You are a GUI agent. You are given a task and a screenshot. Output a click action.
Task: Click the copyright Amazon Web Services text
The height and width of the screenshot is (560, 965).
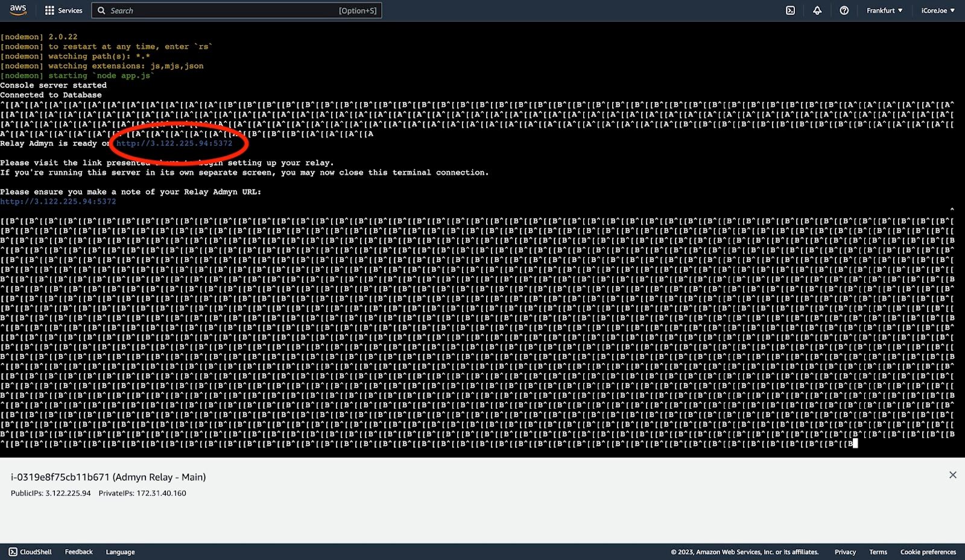tap(745, 552)
